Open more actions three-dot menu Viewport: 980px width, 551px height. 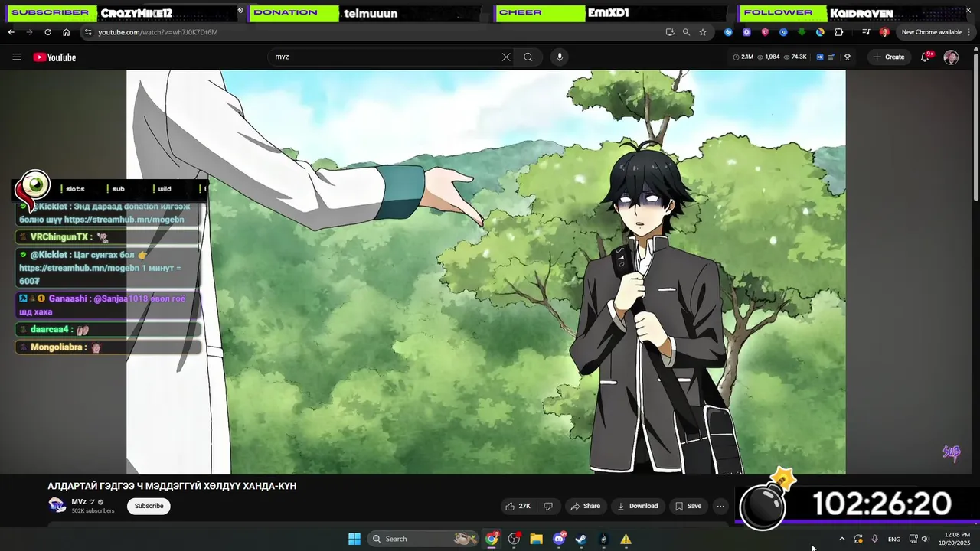pos(720,506)
